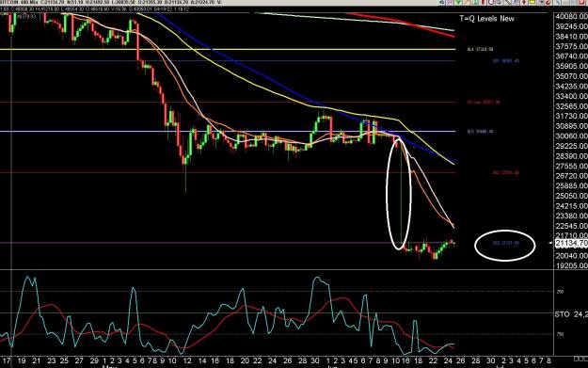Viewport: 588px width, 368px height.
Task: Click price axis value 19205.00
Action: click(571, 265)
